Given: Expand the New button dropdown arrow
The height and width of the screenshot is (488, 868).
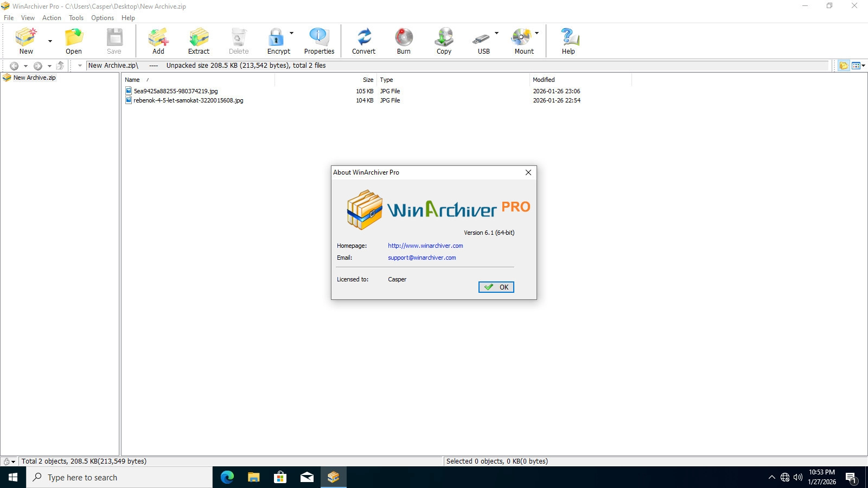Looking at the screenshot, I should coord(50,41).
